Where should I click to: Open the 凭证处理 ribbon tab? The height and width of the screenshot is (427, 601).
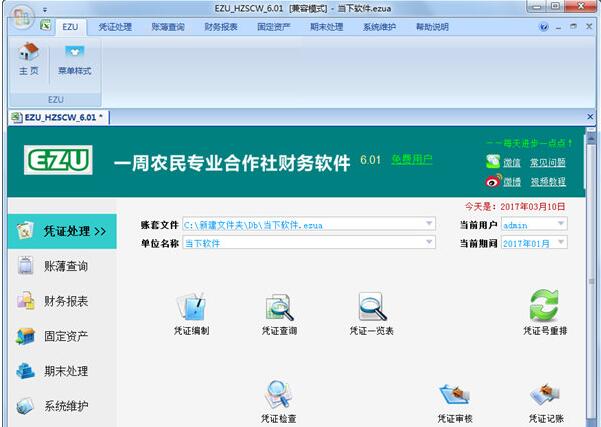click(x=115, y=27)
